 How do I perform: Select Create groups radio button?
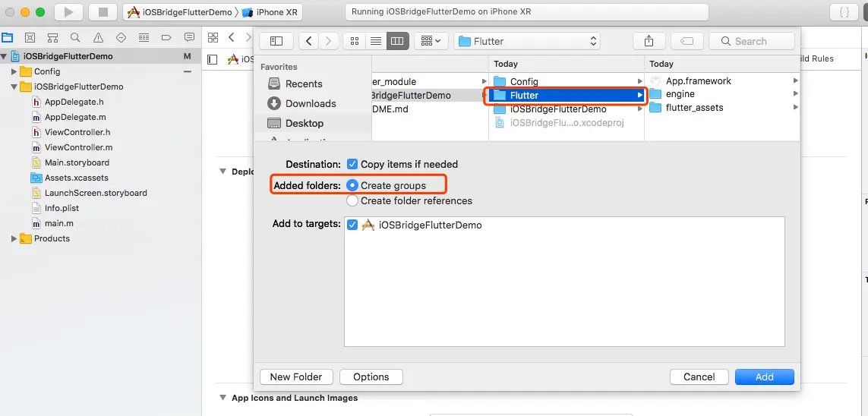click(352, 185)
